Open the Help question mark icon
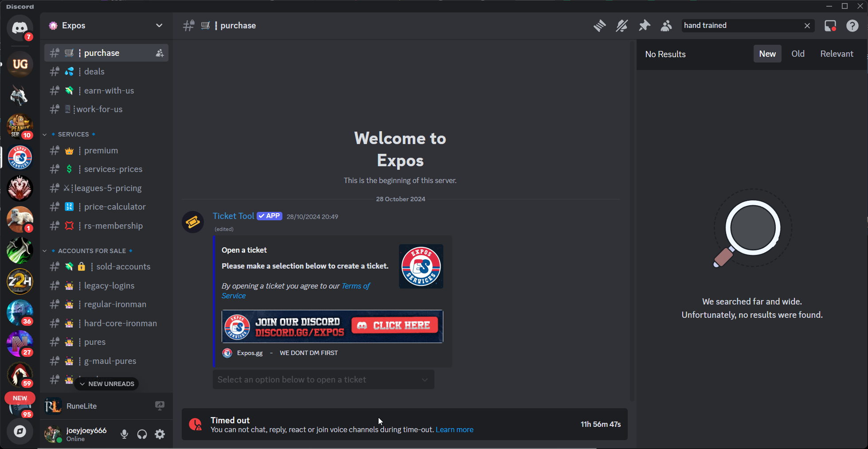The width and height of the screenshot is (868, 449). (852, 26)
